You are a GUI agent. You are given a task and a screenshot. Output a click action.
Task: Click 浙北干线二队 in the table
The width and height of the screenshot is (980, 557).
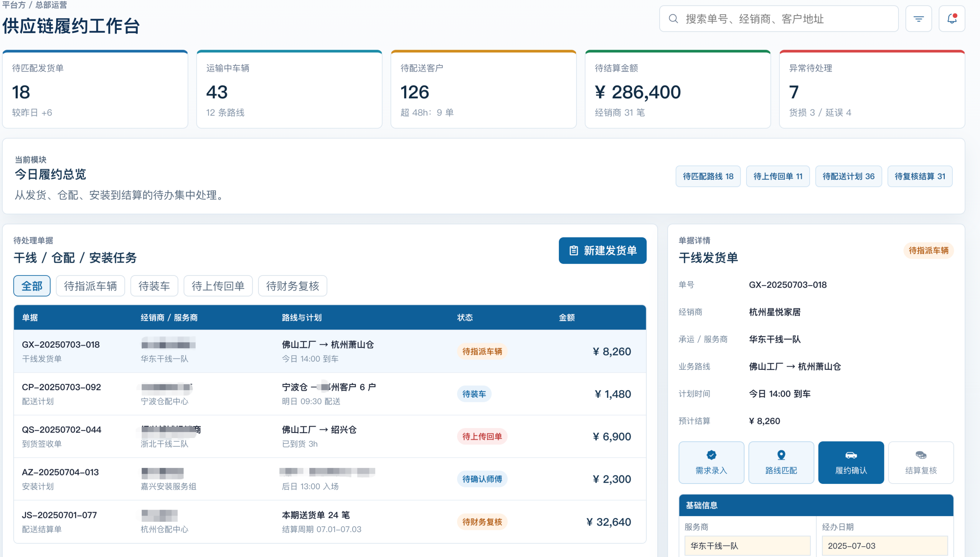[x=164, y=444]
